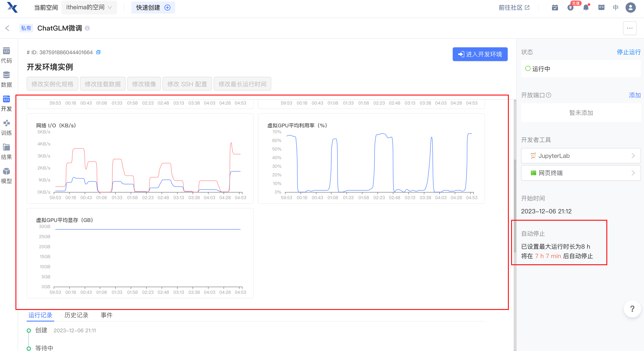This screenshot has height=351, width=644.
Task: Open the calendar check-in icon
Action: [555, 8]
